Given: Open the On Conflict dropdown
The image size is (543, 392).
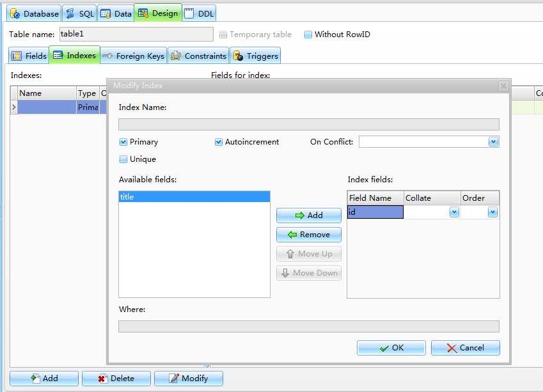Looking at the screenshot, I should pyautogui.click(x=494, y=141).
